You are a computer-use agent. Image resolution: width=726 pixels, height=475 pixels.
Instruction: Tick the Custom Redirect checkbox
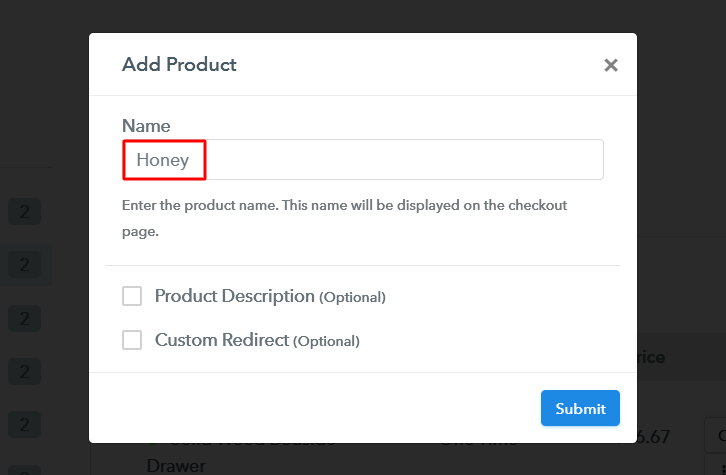coord(132,340)
